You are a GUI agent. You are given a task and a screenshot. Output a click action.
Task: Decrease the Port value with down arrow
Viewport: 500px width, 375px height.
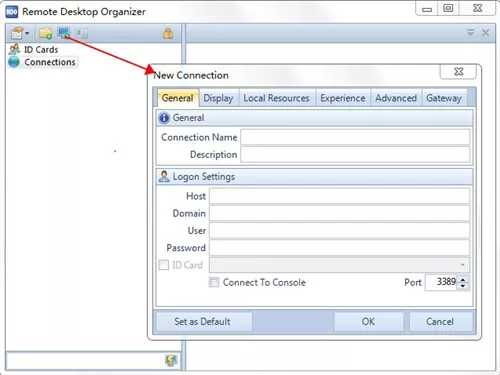[463, 286]
